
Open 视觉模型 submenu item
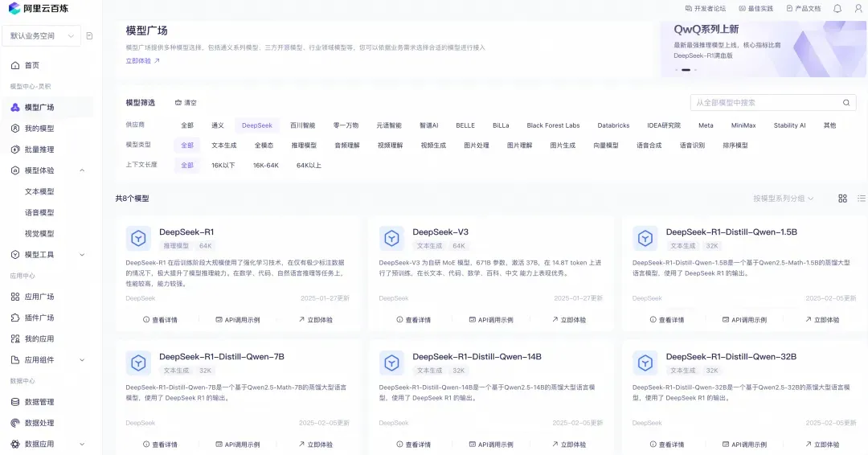(x=39, y=234)
